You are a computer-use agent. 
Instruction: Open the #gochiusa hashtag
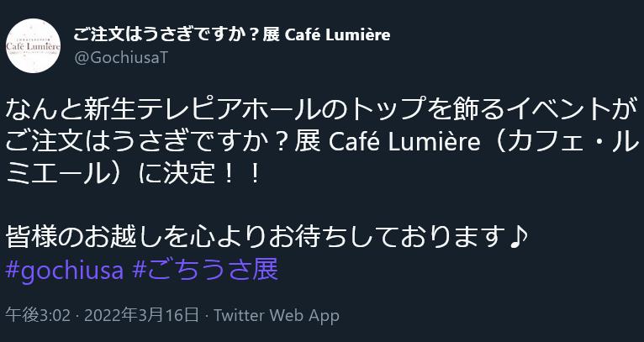[65, 270]
